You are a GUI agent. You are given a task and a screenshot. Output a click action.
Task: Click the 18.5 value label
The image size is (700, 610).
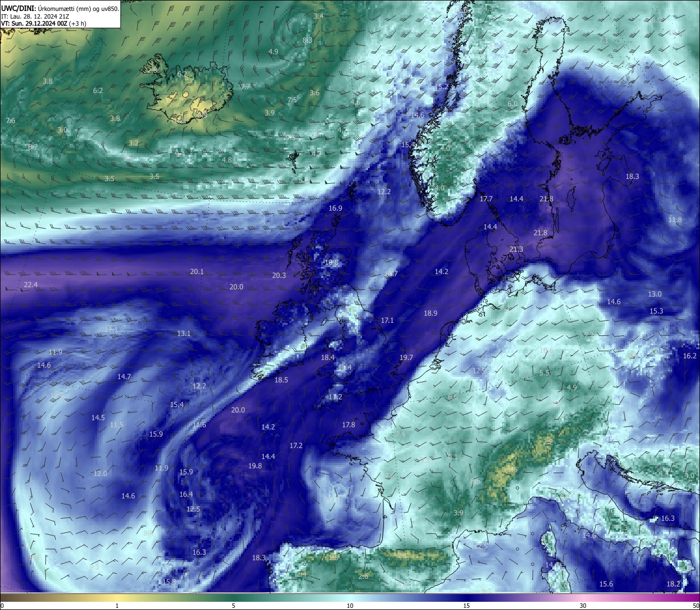point(281,380)
